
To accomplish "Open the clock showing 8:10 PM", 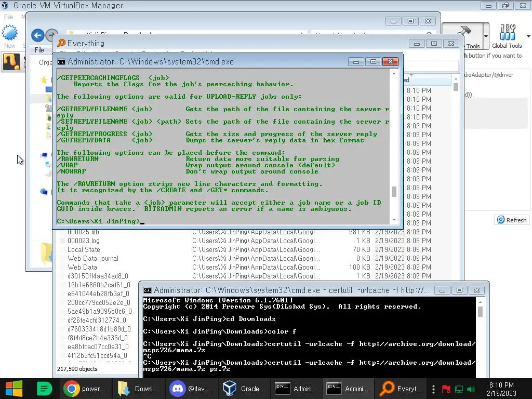I will coord(501,389).
